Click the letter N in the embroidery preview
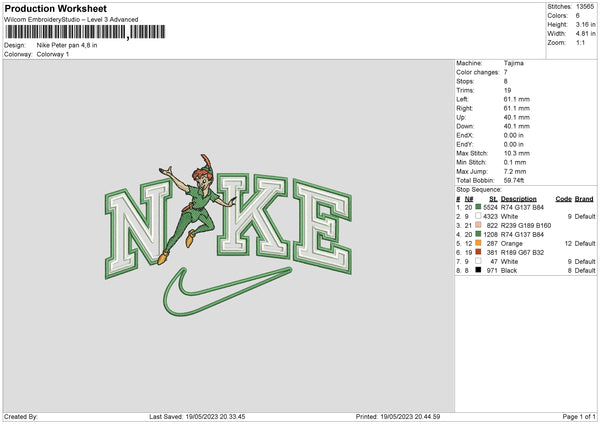 click(138, 229)
